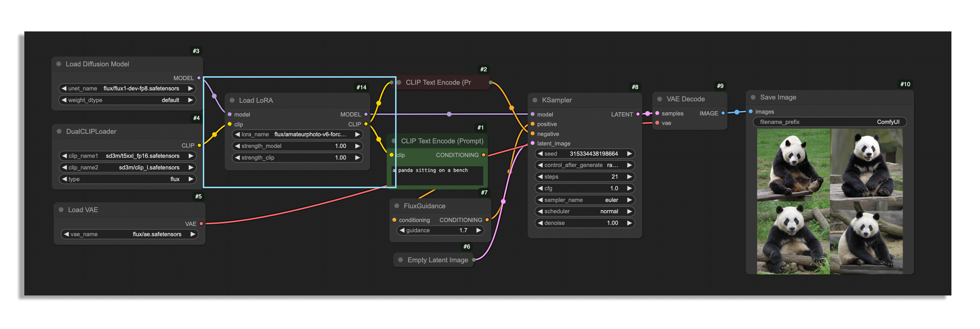
Task: Click the seed value 315334438198664
Action: [x=593, y=154]
